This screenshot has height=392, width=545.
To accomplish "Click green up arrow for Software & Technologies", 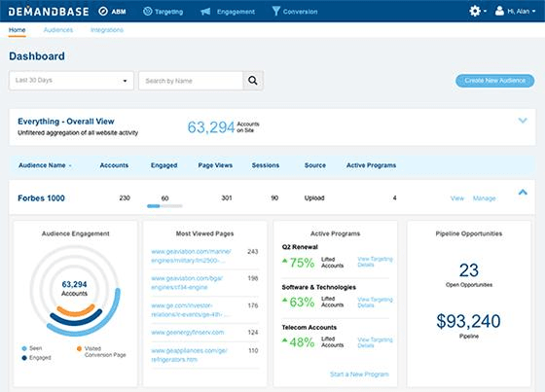I will coord(284,300).
